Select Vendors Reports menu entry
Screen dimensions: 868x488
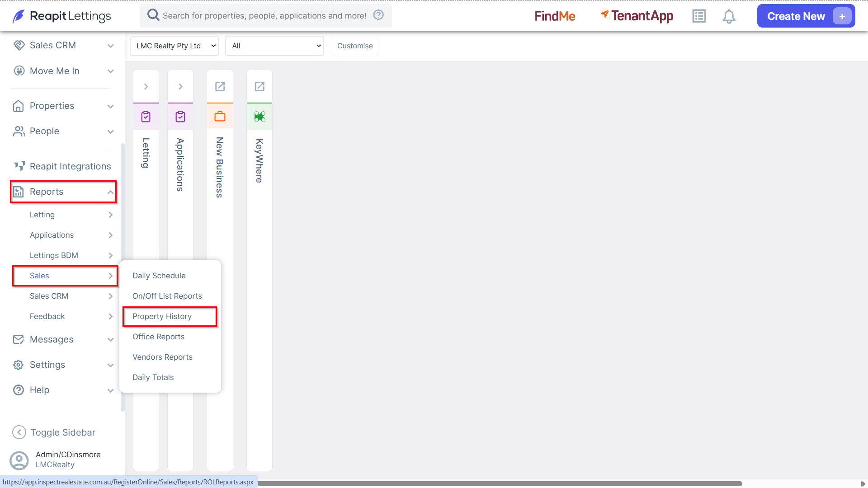point(162,357)
